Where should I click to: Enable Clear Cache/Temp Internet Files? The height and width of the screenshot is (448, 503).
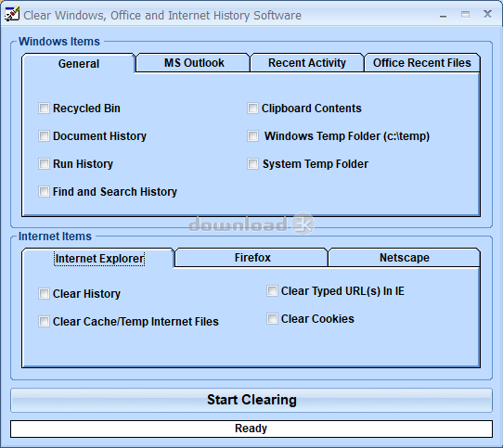tap(44, 321)
